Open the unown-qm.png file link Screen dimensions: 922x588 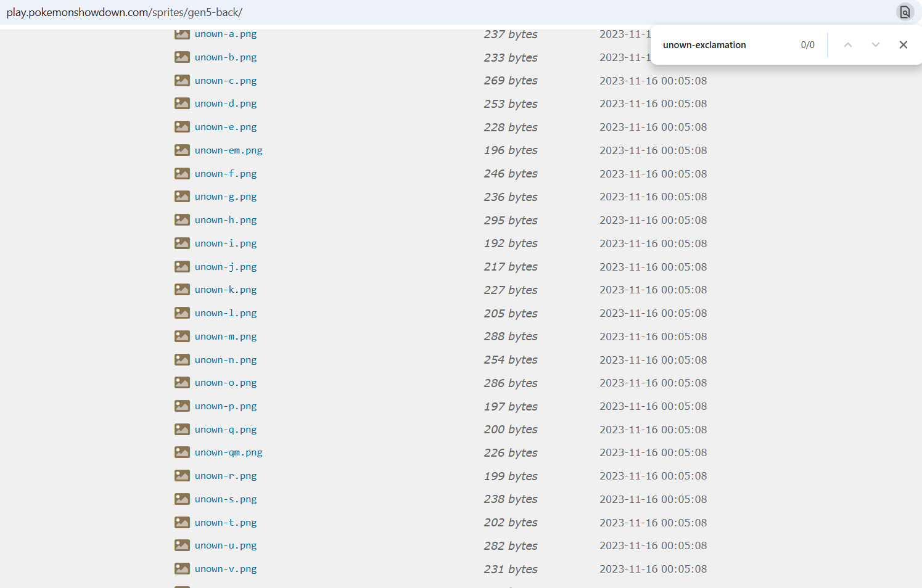pyautogui.click(x=229, y=452)
